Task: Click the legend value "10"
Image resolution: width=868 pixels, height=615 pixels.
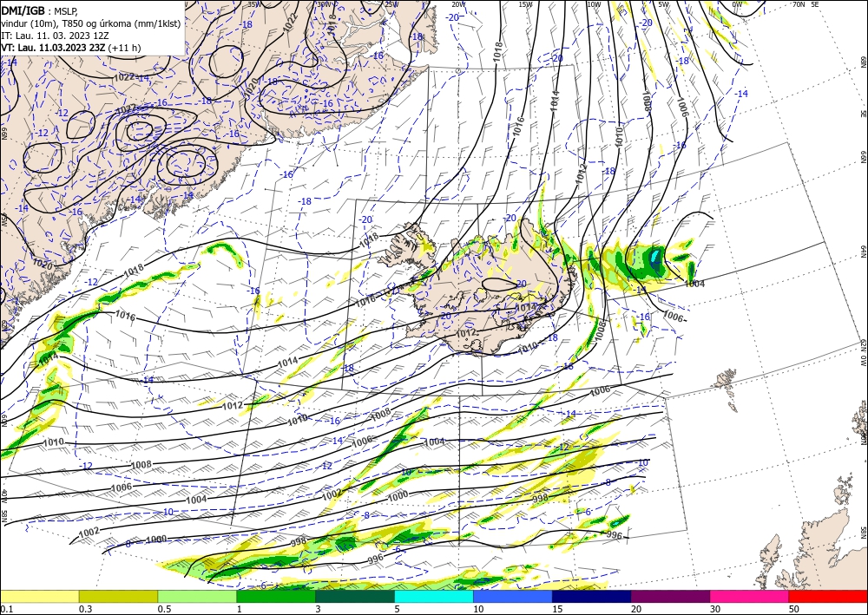Action: click(478, 609)
